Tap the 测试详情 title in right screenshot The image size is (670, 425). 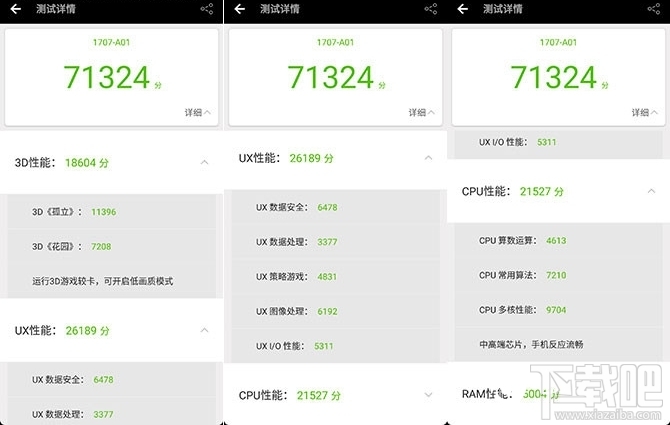503,9
